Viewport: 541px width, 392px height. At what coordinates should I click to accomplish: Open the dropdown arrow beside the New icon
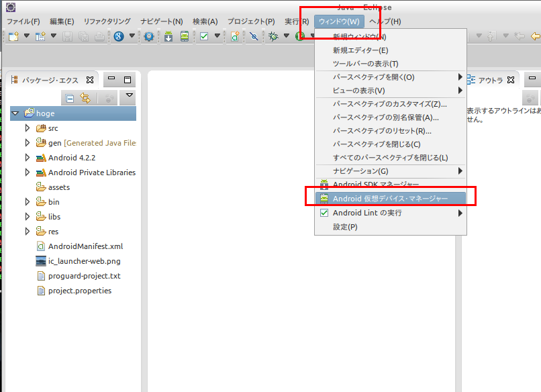pyautogui.click(x=27, y=36)
